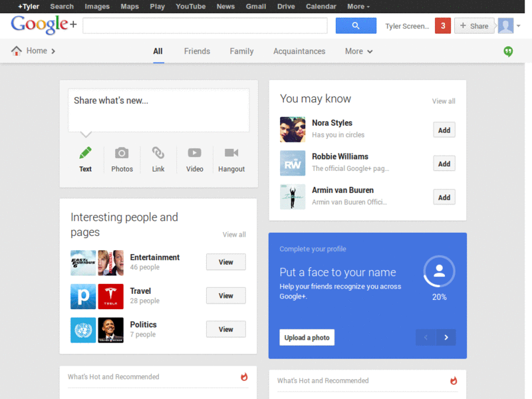532x399 pixels.
Task: Click the Fast & Furious Entertainment thumbnail
Action: point(83,263)
